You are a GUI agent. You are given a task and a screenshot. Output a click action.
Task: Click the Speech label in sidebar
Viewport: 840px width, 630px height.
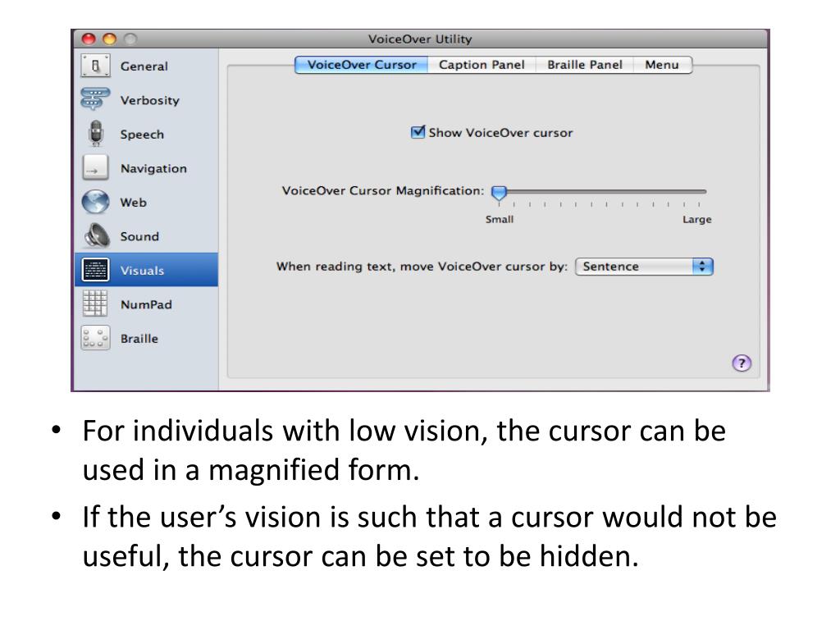(142, 135)
